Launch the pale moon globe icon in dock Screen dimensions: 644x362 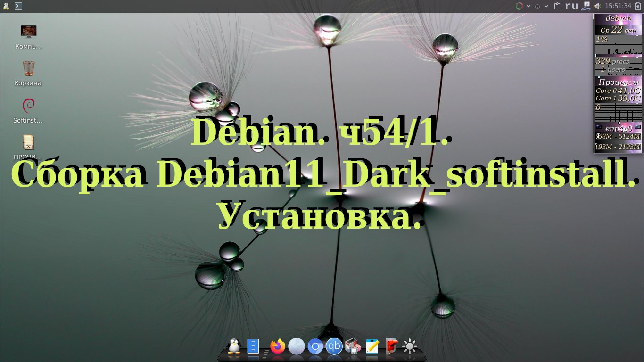(297, 346)
